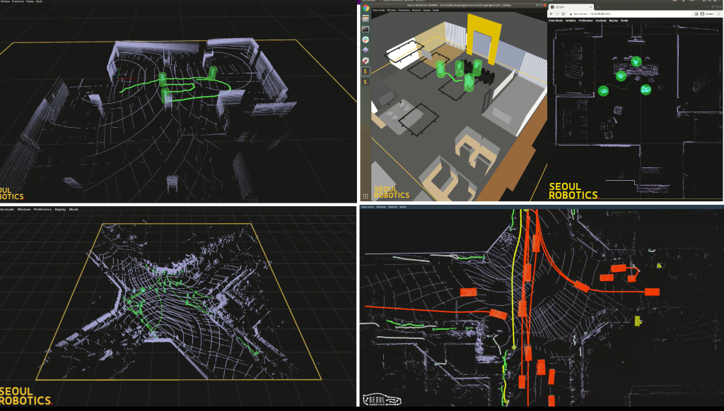Screen dimensions: 724x411
Task: Launch the Terminal from the dock
Action: coord(365,29)
